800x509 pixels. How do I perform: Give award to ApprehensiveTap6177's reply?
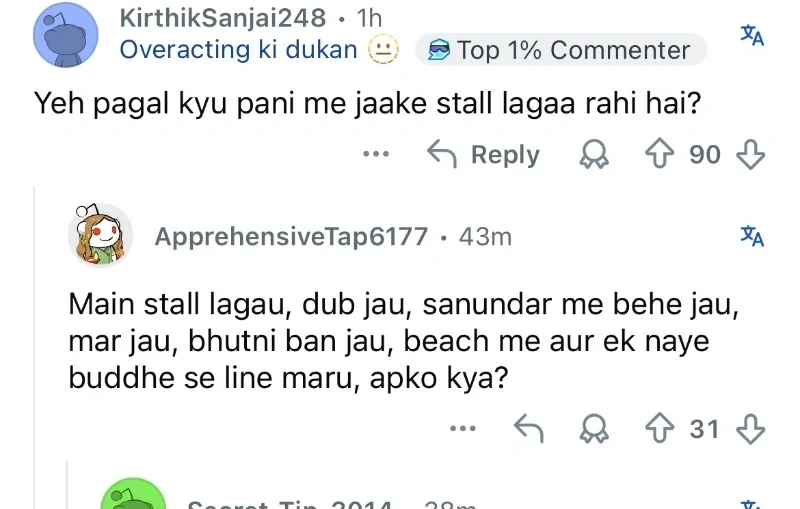pyautogui.click(x=597, y=429)
